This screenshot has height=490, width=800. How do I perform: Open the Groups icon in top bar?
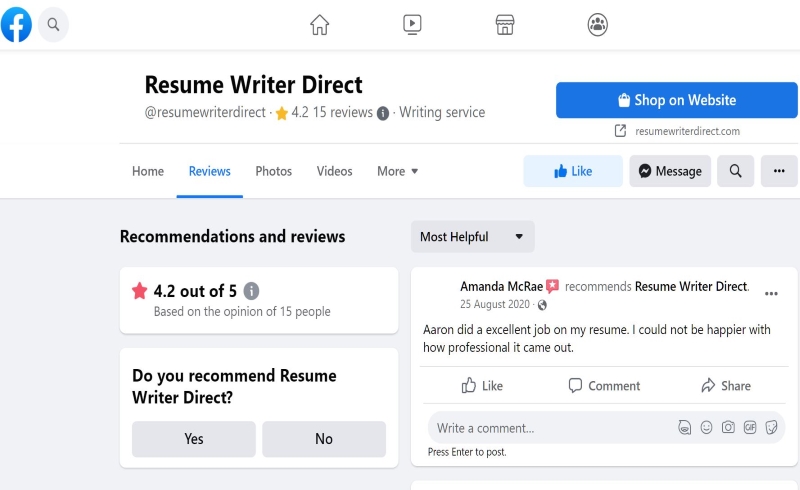pos(597,24)
